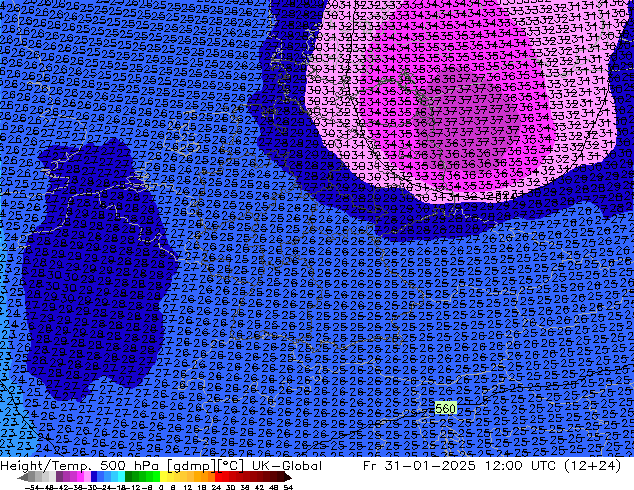
Task: Click the 'Height/Temp. 500 hPa' title text
Action: click(x=82, y=466)
